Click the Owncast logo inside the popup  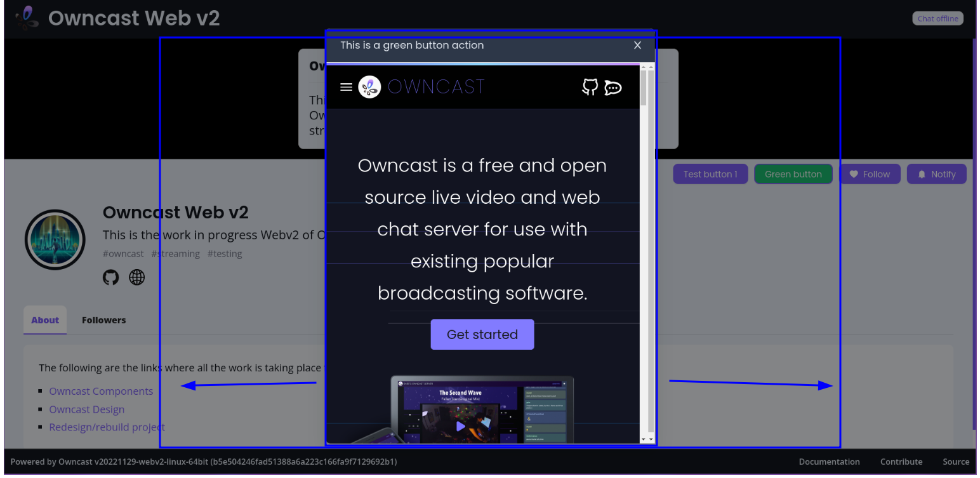pos(369,87)
